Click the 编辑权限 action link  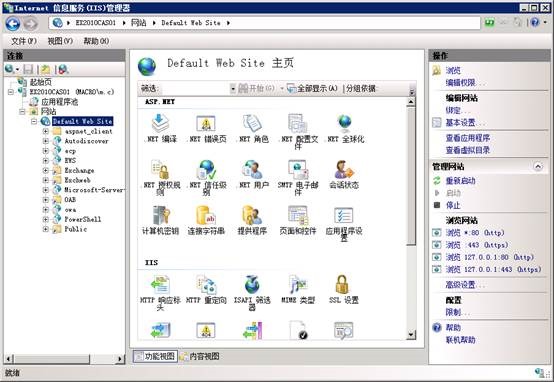[x=464, y=82]
